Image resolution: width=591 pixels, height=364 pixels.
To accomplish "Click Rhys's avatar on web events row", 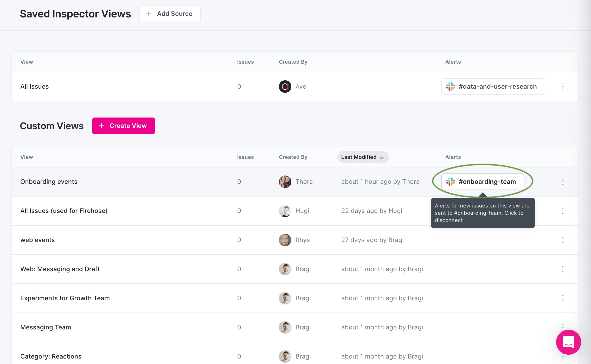I will pos(285,240).
